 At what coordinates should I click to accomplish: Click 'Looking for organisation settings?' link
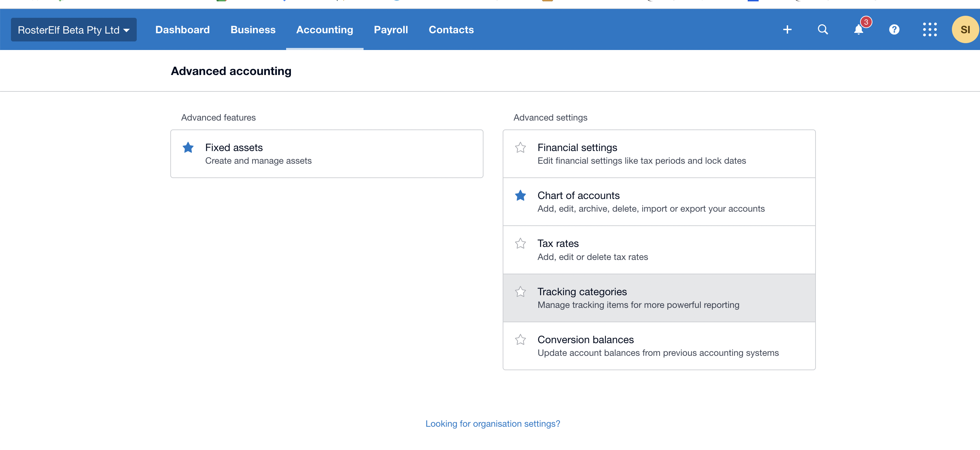493,423
